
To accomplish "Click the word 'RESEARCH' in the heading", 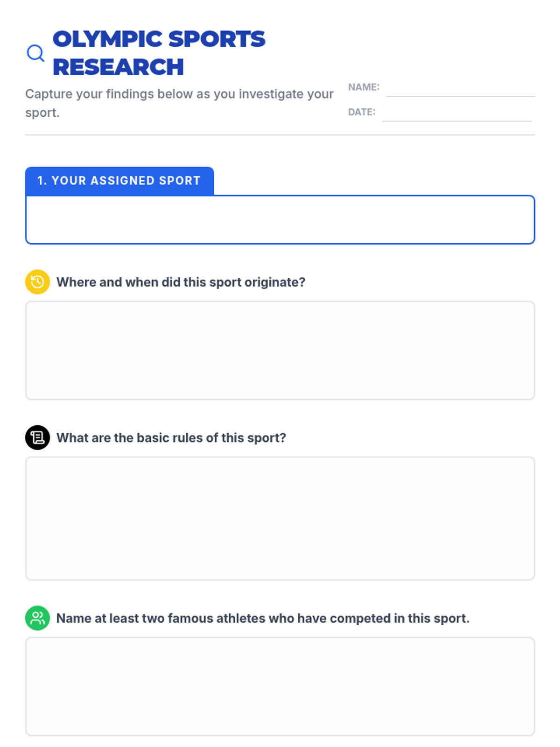I will click(118, 67).
